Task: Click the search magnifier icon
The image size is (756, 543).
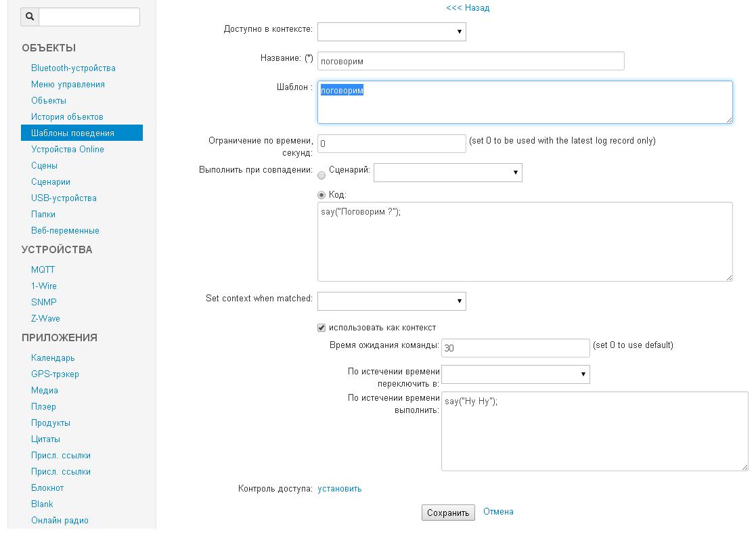Action: tap(30, 17)
